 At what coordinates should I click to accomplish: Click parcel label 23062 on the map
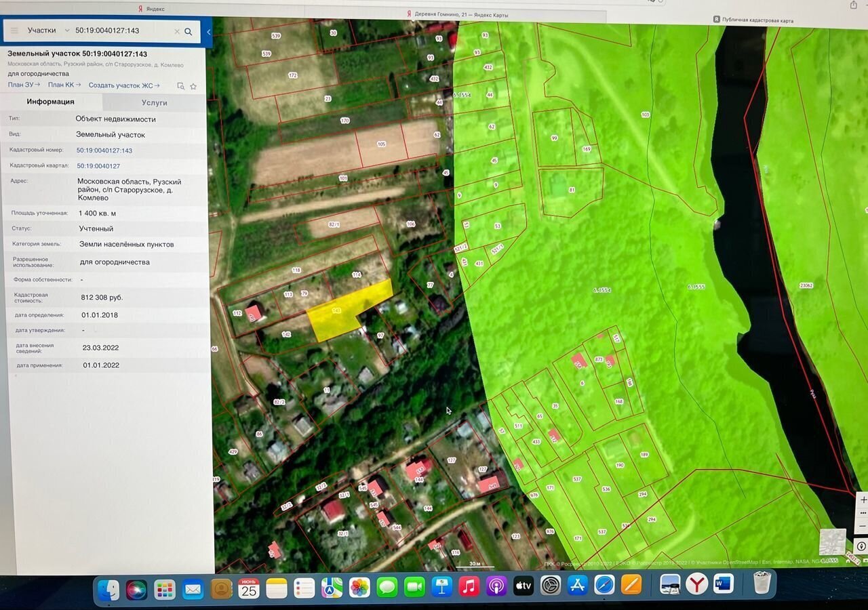coord(806,285)
